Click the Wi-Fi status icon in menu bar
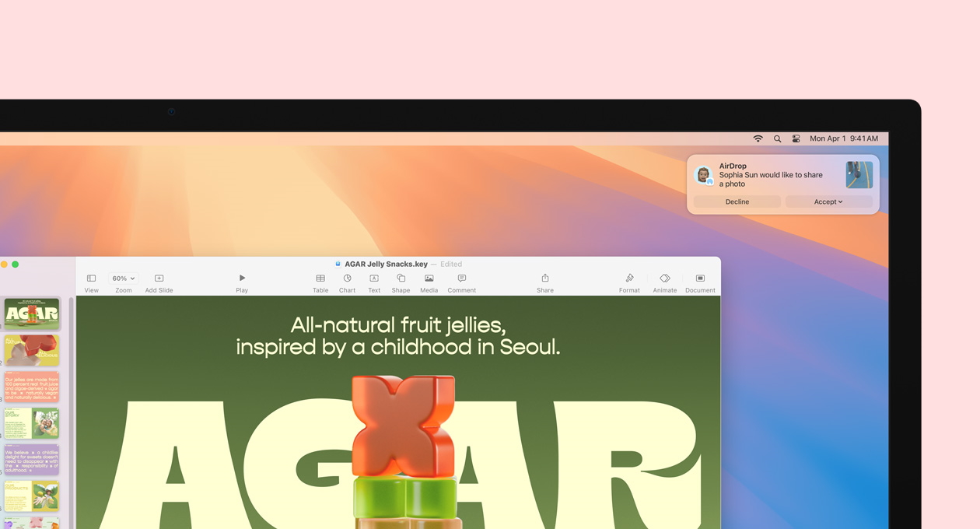This screenshot has height=529, width=980. pos(758,138)
